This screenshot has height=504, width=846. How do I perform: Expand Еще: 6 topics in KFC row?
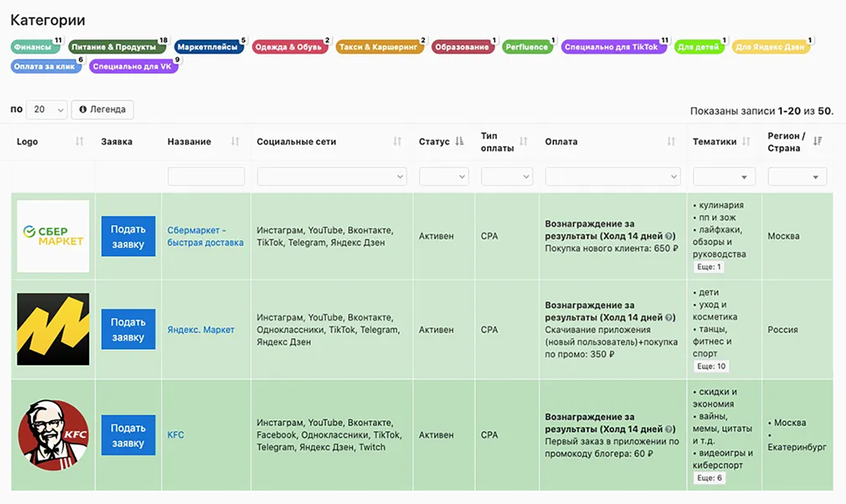[709, 478]
